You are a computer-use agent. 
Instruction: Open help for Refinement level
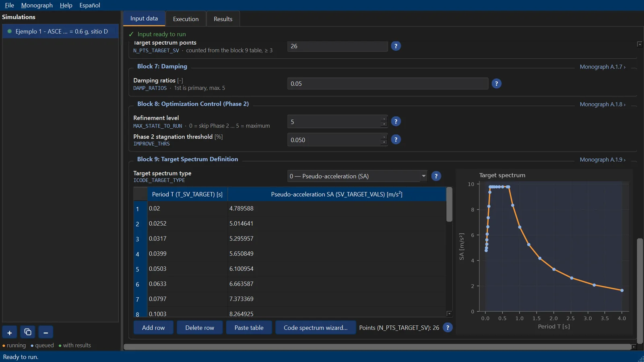(396, 121)
